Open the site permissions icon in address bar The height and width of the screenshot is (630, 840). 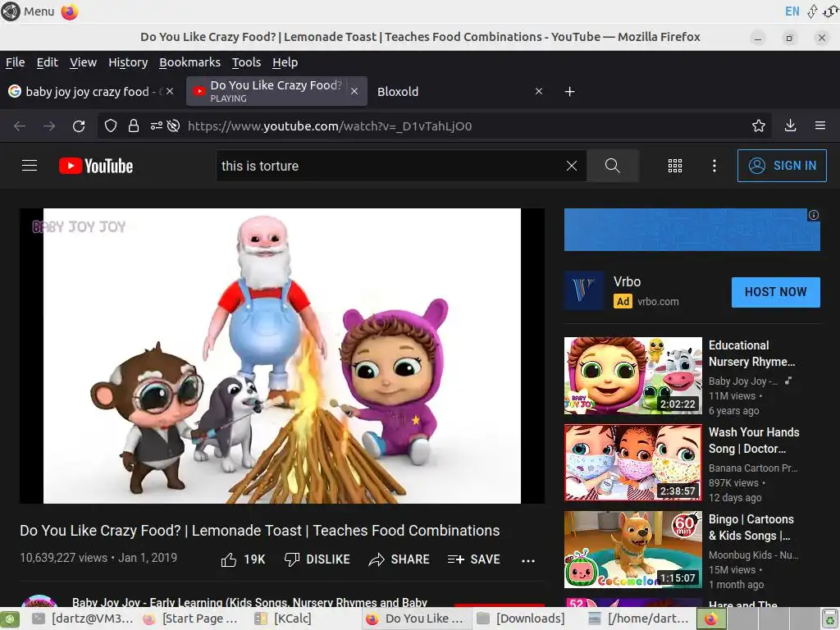156,126
